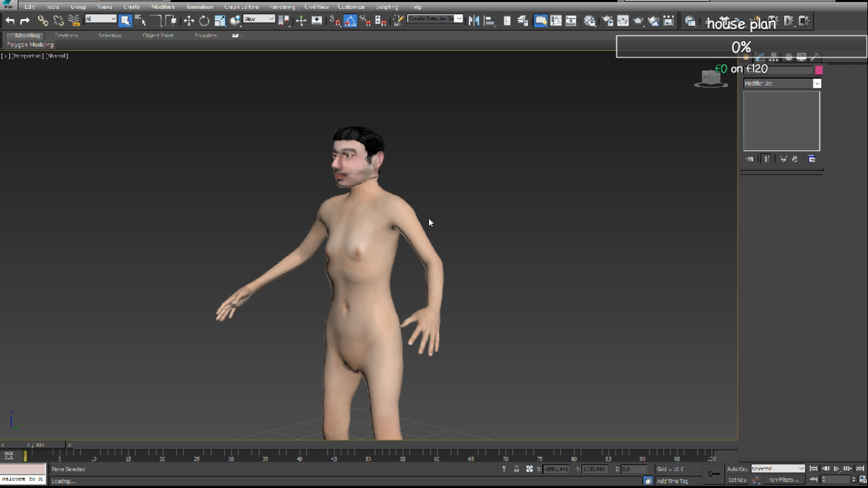Image resolution: width=868 pixels, height=488 pixels.
Task: Toggle the Selection Lock padlock icon
Action: 516,469
